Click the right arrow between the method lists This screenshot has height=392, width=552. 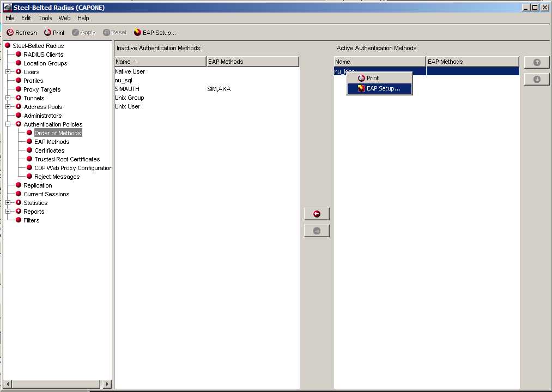[x=317, y=230]
